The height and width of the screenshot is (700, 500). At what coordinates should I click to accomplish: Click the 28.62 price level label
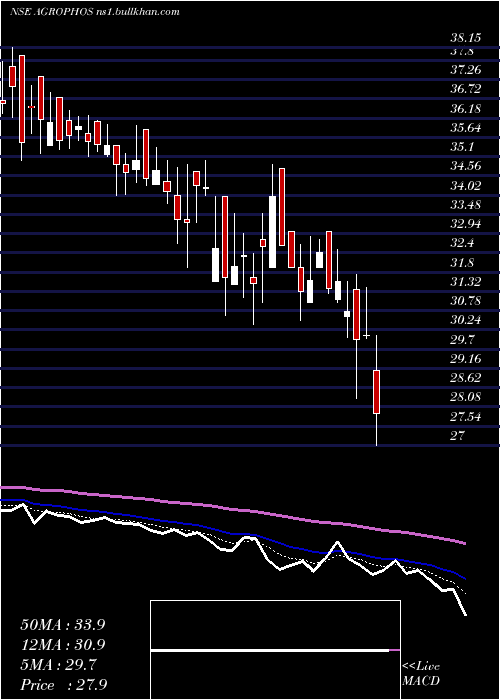pyautogui.click(x=465, y=378)
